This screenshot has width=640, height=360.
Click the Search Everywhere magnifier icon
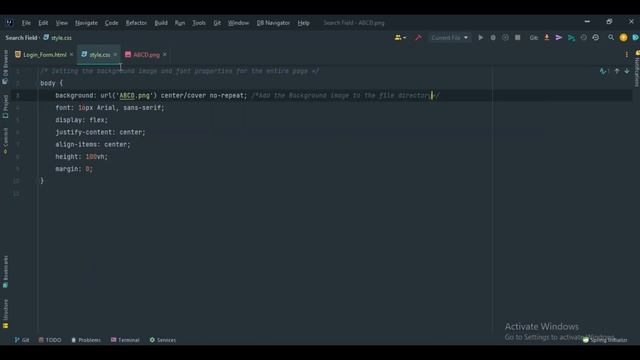pyautogui.click(x=611, y=38)
